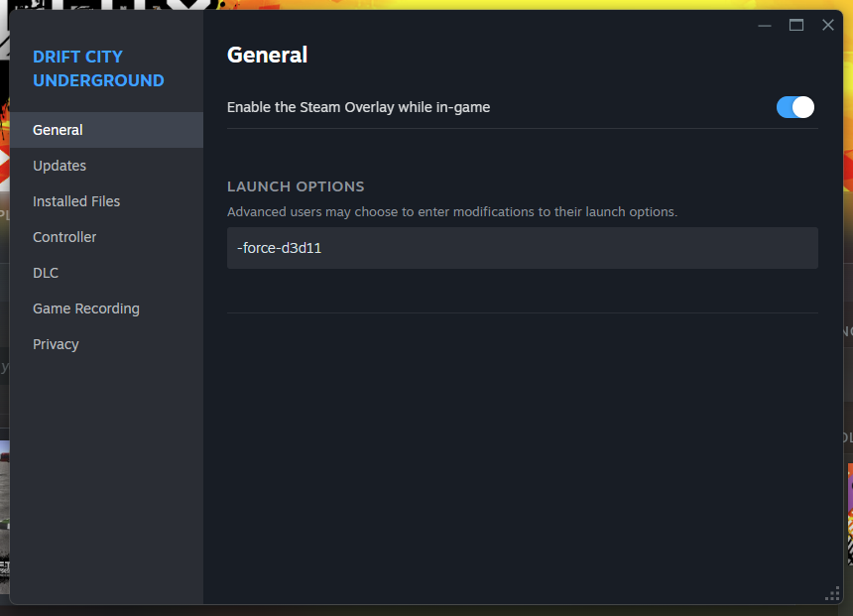Click the General page heading
The width and height of the screenshot is (853, 616).
click(267, 55)
